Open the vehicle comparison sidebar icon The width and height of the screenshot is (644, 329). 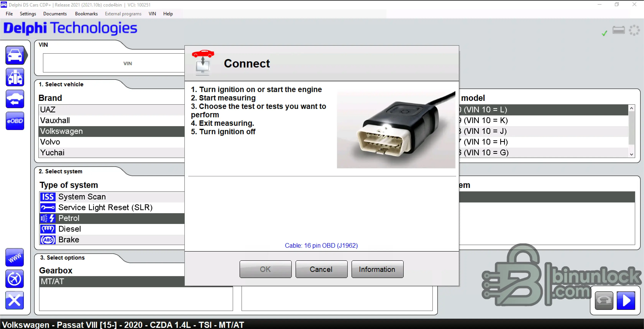pos(15,77)
